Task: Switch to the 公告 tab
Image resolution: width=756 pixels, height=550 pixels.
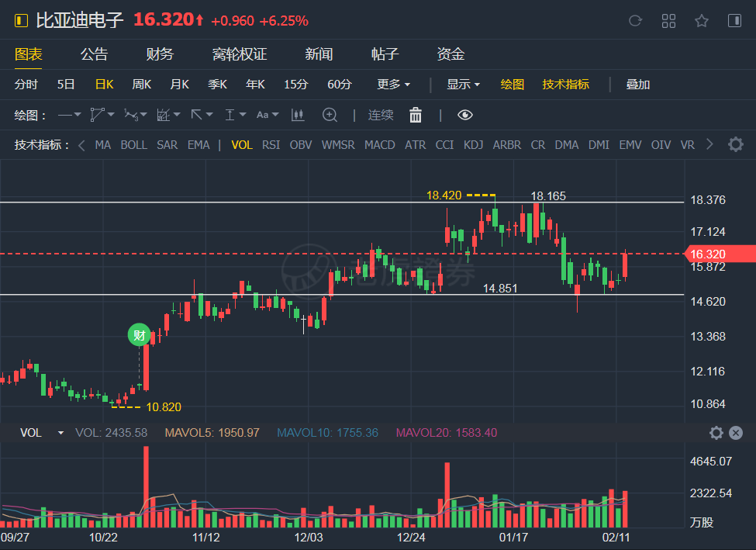Action: click(x=94, y=54)
